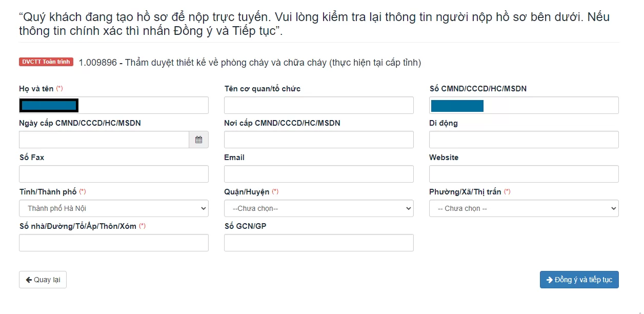Focus the Họ và tên field
Image resolution: width=644 pixels, height=314 pixels.
(x=114, y=105)
